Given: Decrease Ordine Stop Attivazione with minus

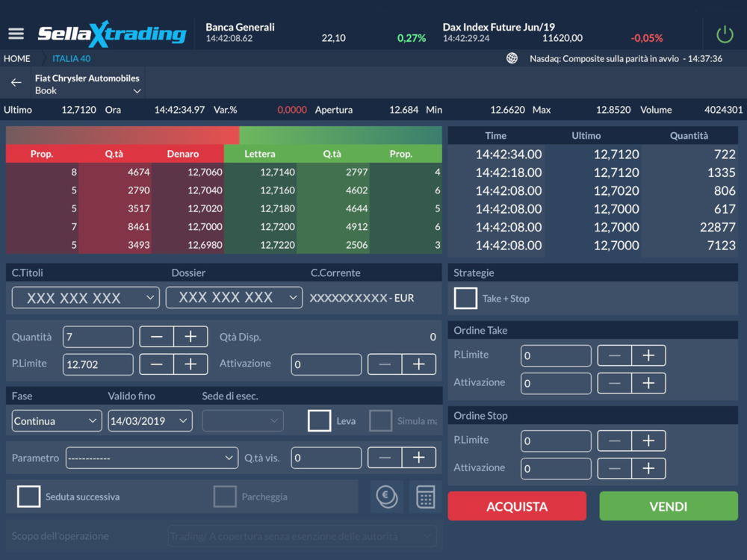Looking at the screenshot, I should point(615,469).
